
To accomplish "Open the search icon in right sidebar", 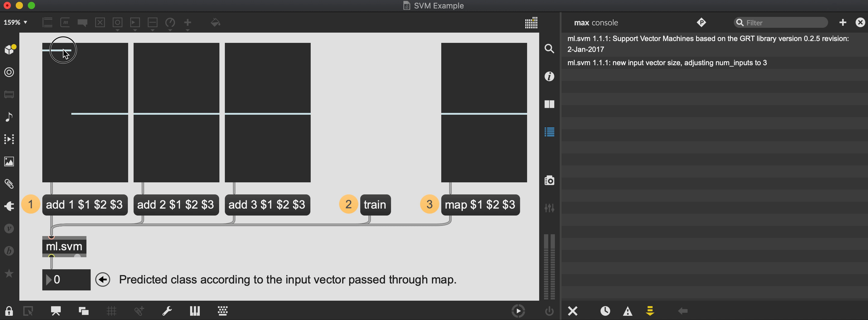I will tap(549, 49).
